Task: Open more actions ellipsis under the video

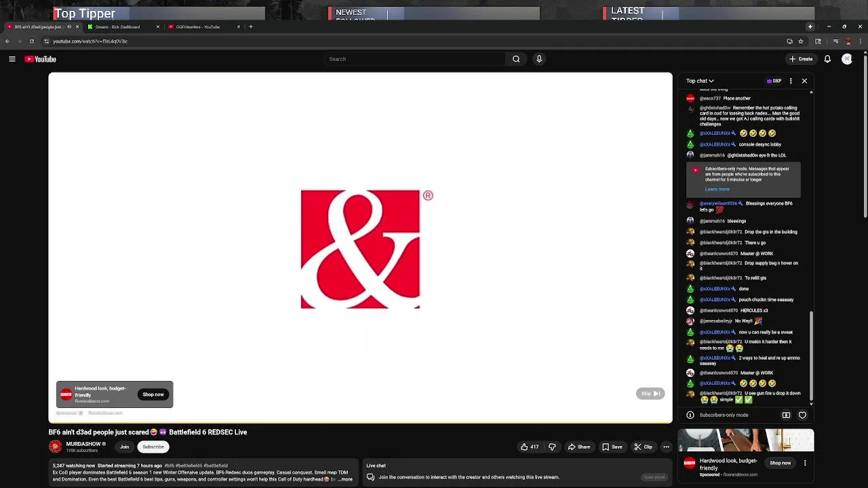Action: 666,447
